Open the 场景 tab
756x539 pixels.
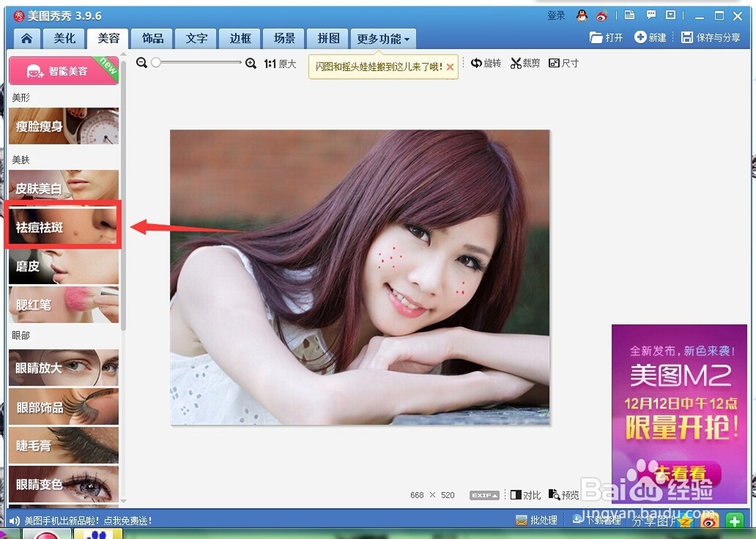(284, 39)
